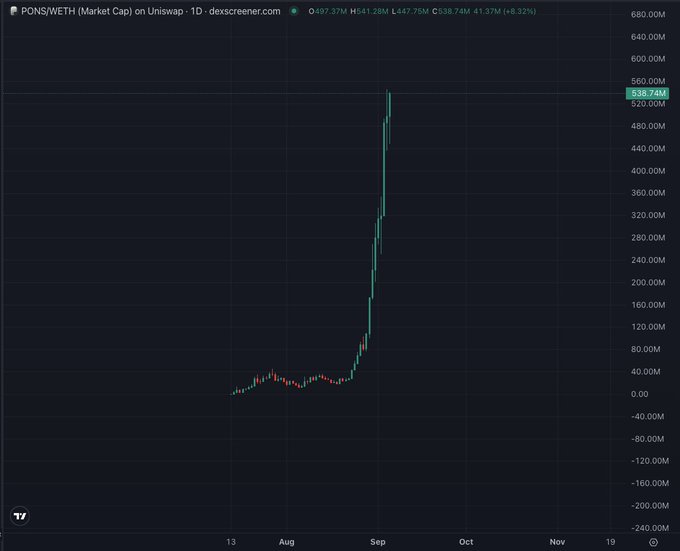Click the high value H541.28M

[x=369, y=11]
